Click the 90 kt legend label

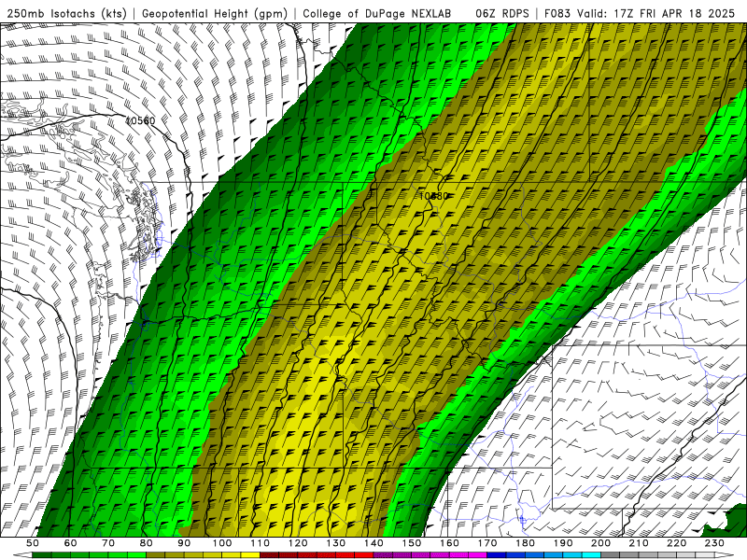tap(184, 543)
